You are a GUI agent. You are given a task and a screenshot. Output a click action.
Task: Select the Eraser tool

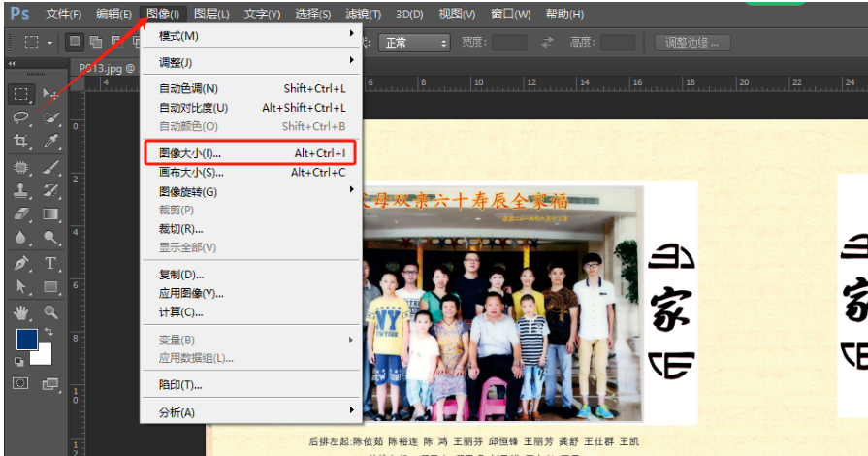click(x=21, y=213)
